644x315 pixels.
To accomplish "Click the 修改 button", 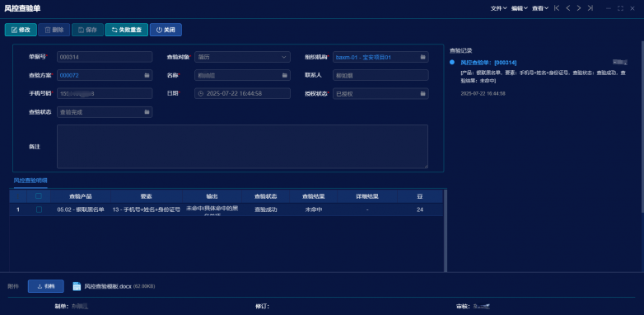I will coord(21,30).
